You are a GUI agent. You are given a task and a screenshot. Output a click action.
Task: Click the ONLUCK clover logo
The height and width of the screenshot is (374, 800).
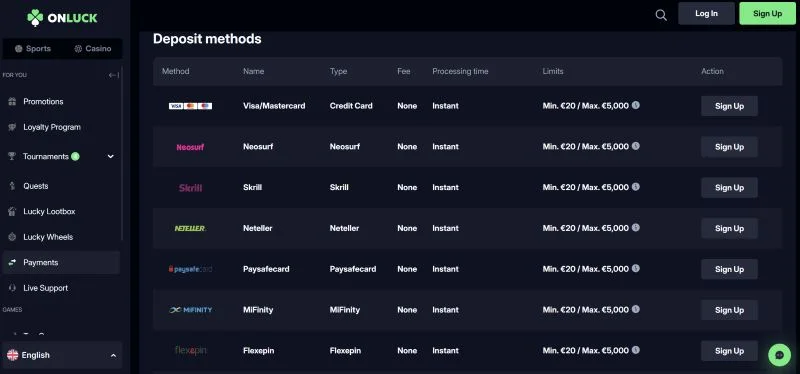62,18
